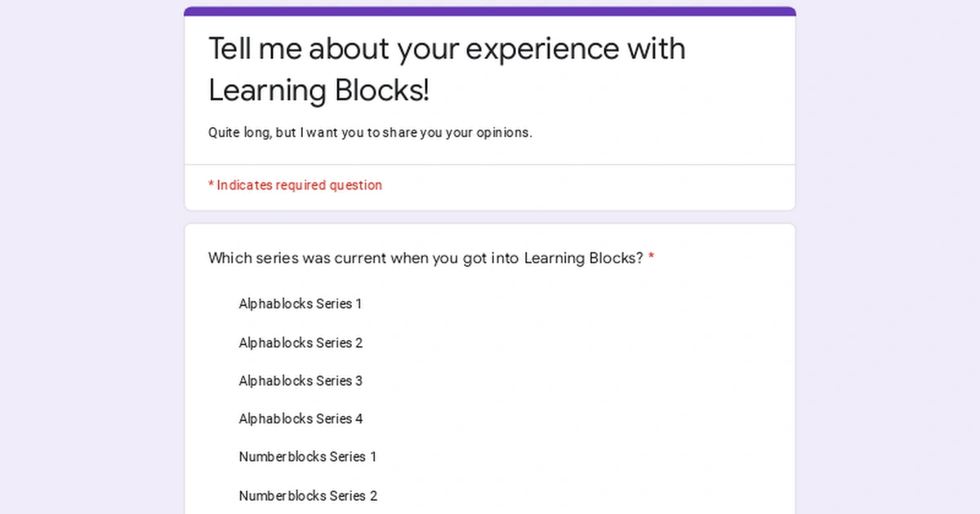
Task: Click the gap between the two form cards
Action: coord(490,216)
